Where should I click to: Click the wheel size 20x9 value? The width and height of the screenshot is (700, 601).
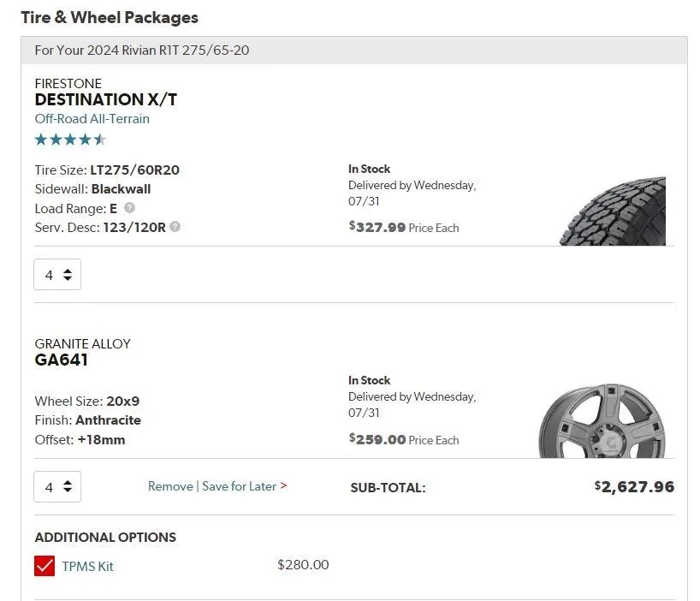[122, 401]
